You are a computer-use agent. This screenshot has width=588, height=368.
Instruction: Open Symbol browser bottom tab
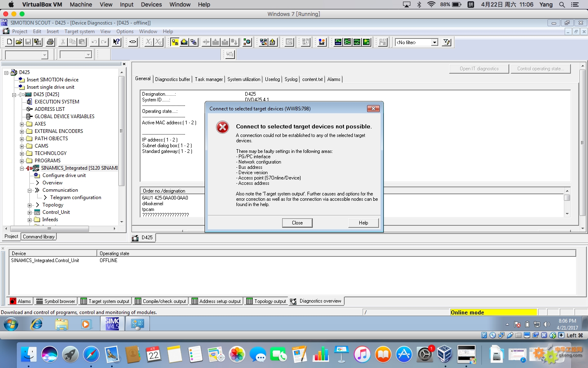(x=56, y=301)
